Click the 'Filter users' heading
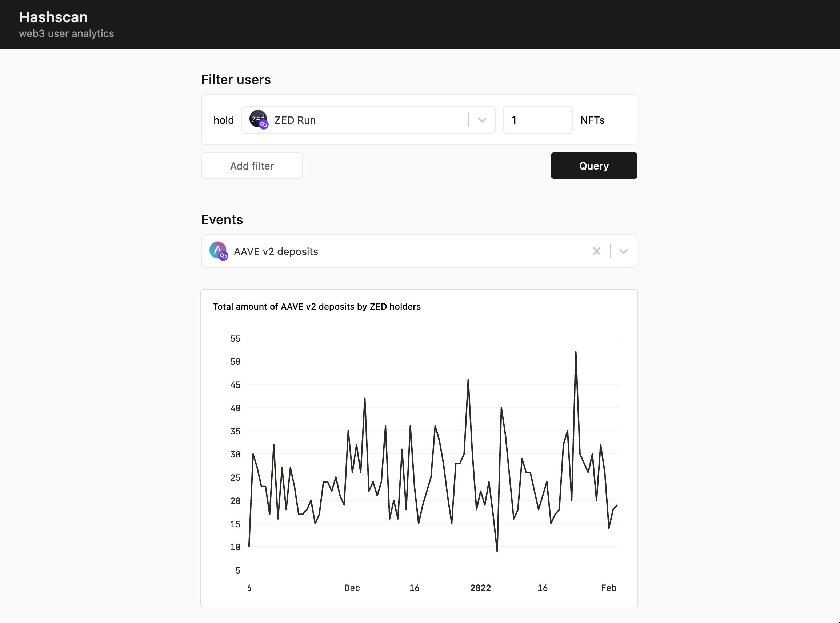Viewport: 840px width, 623px height. click(x=236, y=80)
